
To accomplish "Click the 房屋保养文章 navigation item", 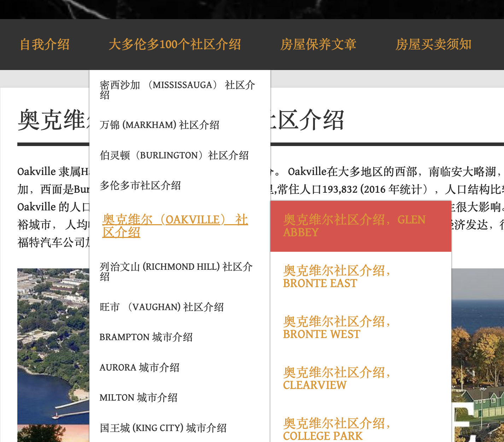I will point(318,45).
